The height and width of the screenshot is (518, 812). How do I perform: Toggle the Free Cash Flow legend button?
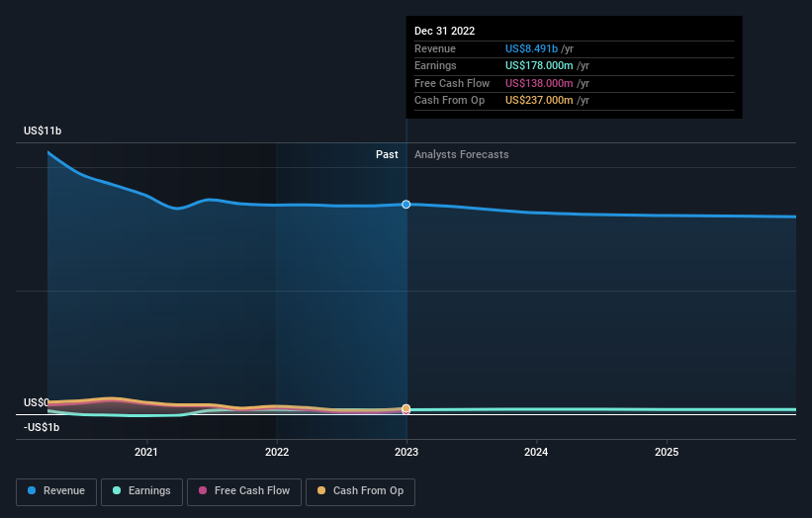coord(244,491)
